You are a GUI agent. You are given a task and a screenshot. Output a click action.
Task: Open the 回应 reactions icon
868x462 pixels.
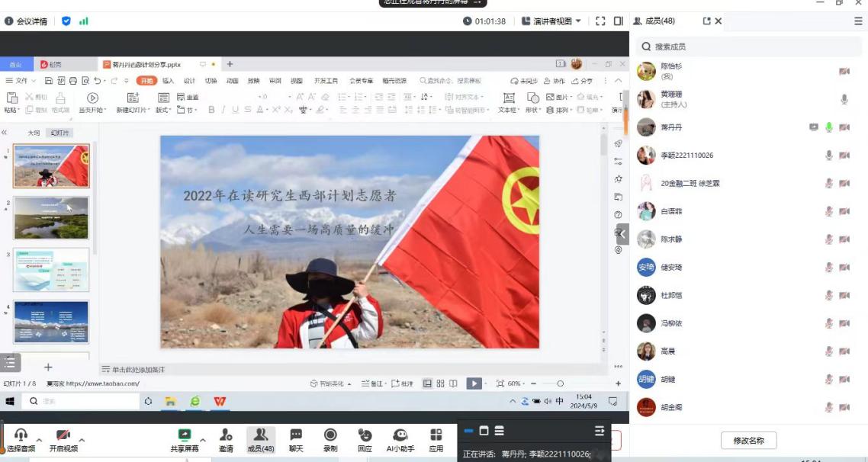365,436
